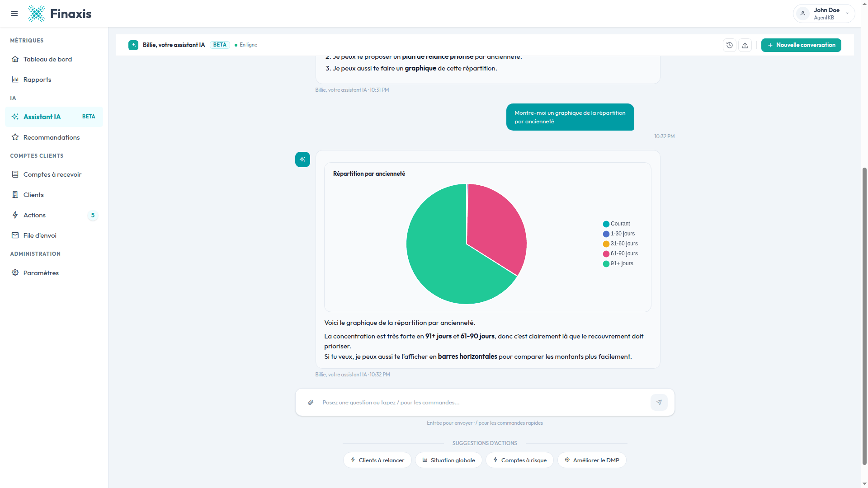Click the Clients building icon
868x488 pixels.
click(x=15, y=195)
